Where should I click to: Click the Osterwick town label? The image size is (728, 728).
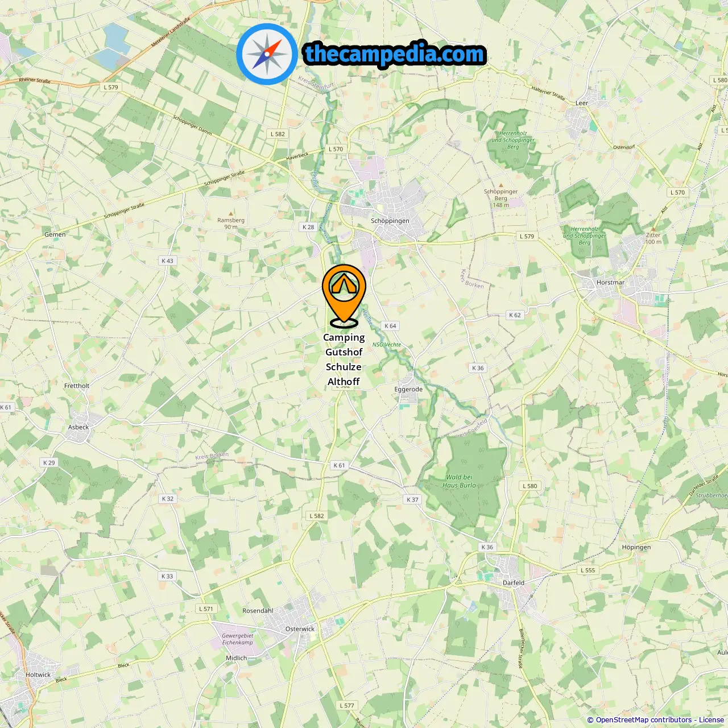point(300,629)
